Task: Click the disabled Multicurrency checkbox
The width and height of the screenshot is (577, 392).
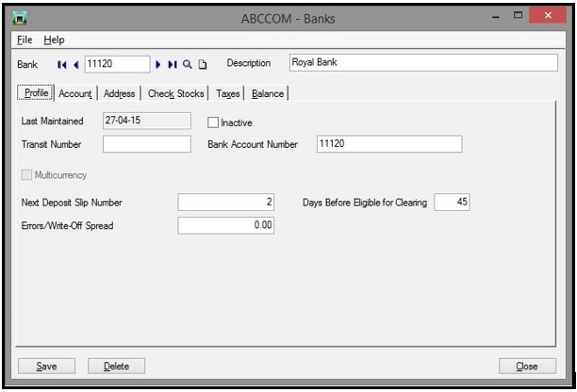Action: (x=26, y=174)
